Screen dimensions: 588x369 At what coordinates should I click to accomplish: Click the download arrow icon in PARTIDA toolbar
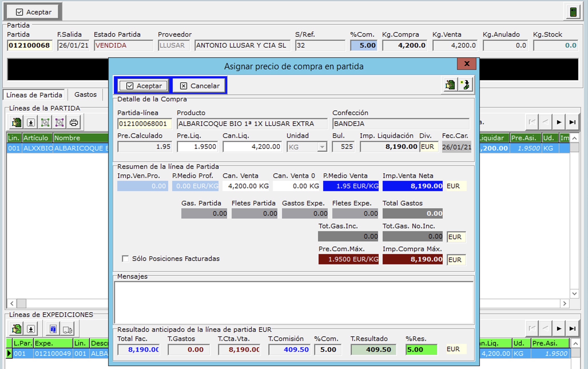pyautogui.click(x=31, y=122)
